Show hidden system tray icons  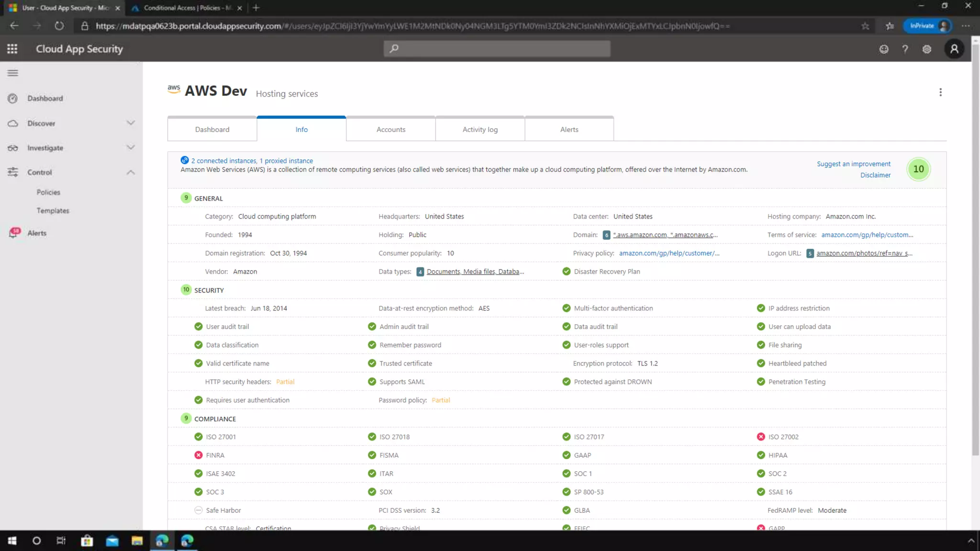tap(971, 541)
